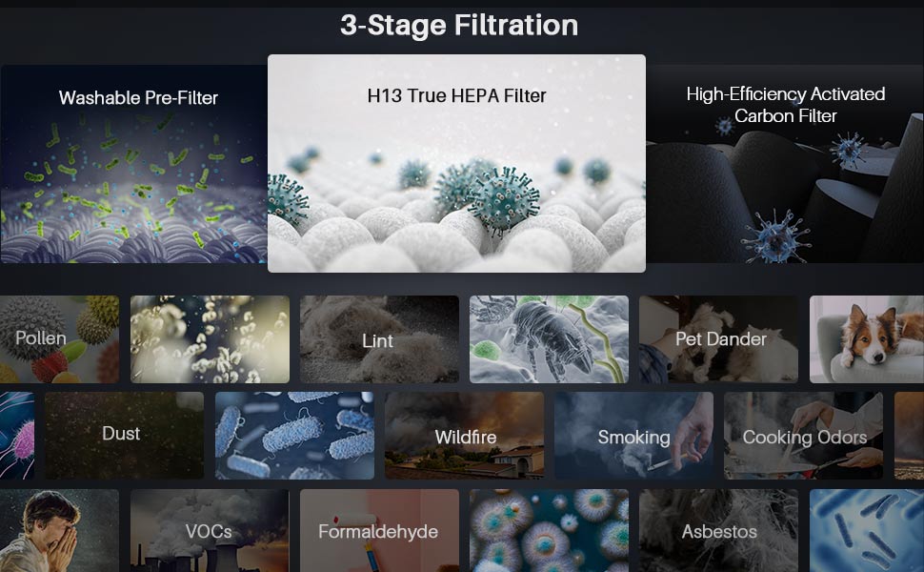Viewport: 924px width, 572px height.
Task: Choose the Dust tile
Action: pyautogui.click(x=125, y=436)
